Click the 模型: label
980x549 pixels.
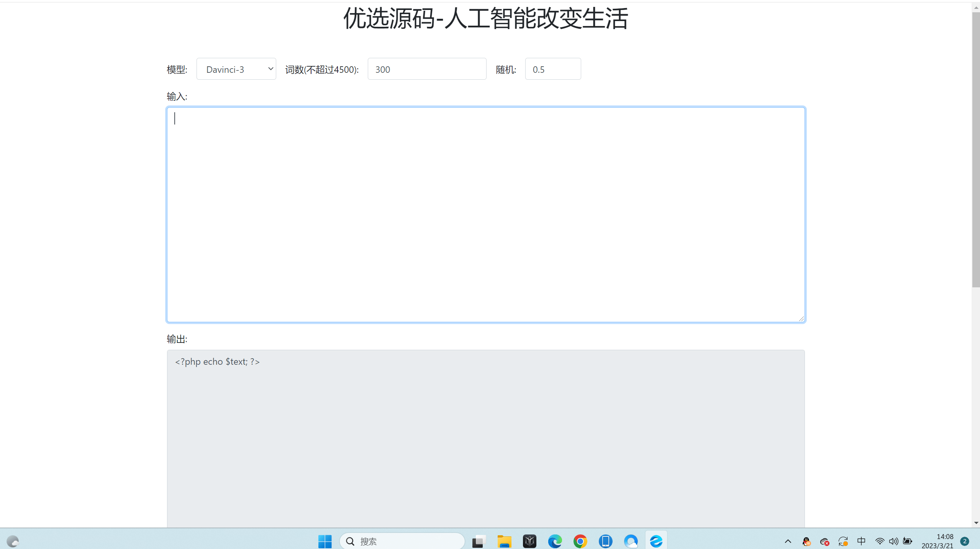177,70
